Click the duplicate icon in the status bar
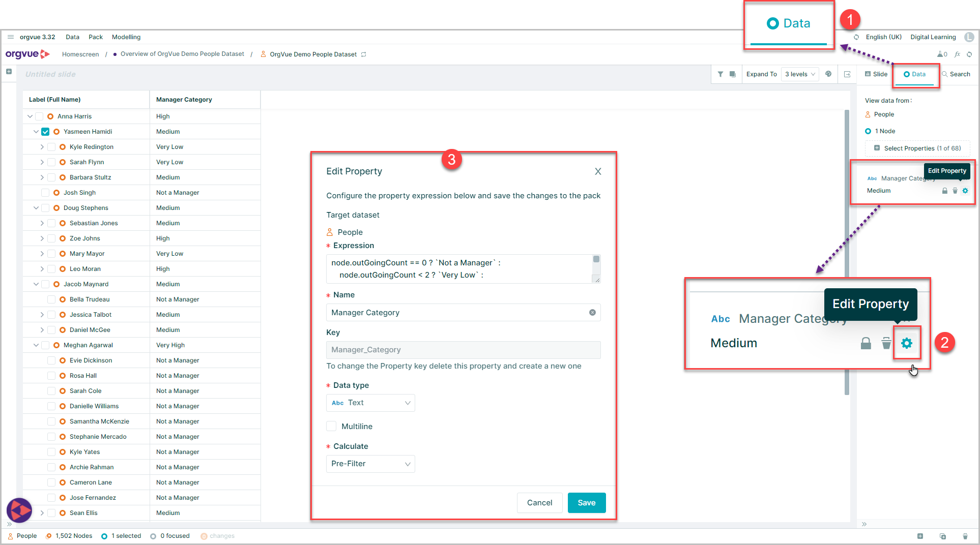 click(x=942, y=536)
